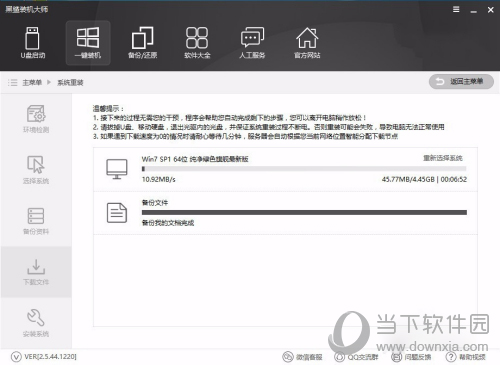Click the 备份文件 label

pyautogui.click(x=155, y=203)
